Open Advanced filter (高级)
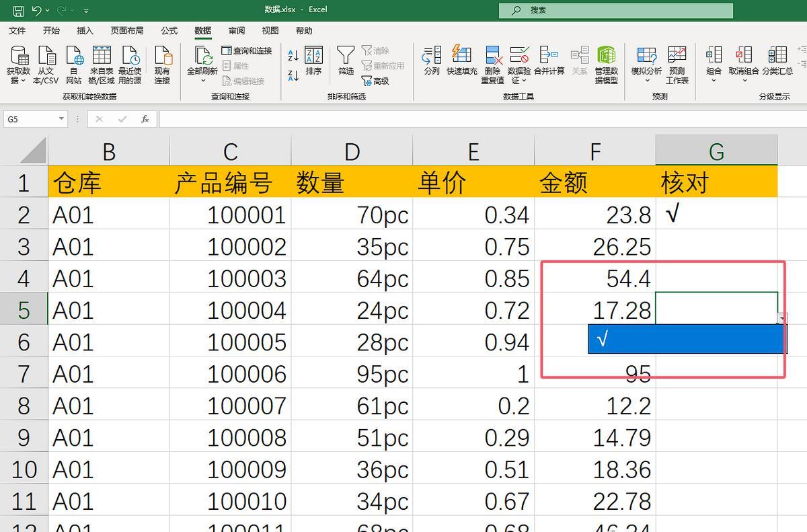807x532 pixels. pos(375,81)
